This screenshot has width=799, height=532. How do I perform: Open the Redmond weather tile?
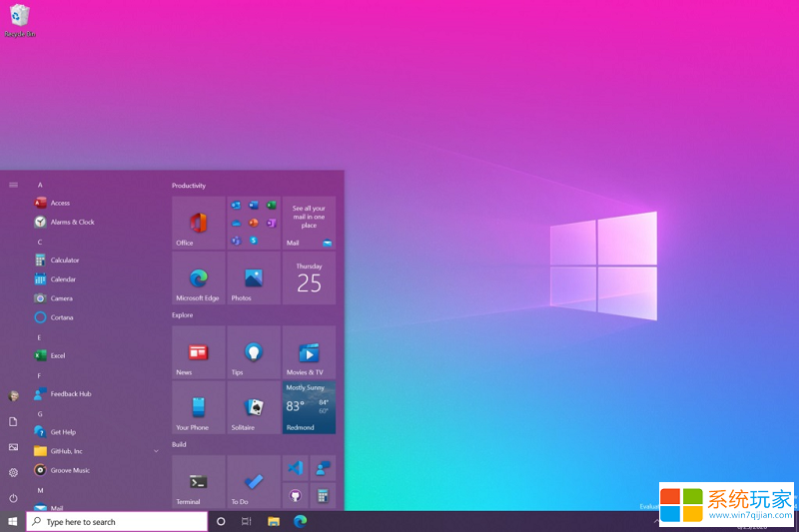(309, 407)
